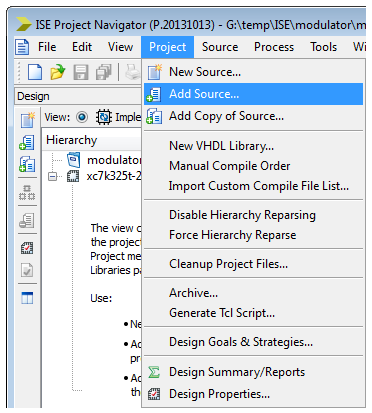Click the ISE Project Navigator logo icon
Viewport: 372px width, 413px height.
pos(24,24)
